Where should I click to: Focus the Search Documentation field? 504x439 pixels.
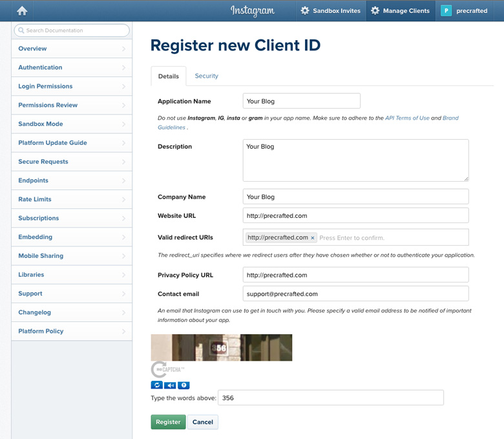pos(72,30)
